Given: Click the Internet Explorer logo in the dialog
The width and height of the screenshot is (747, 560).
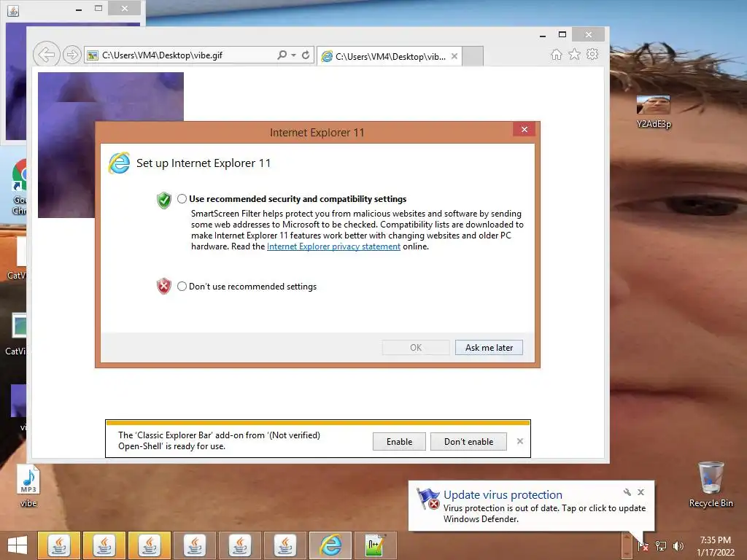Looking at the screenshot, I should click(x=119, y=163).
